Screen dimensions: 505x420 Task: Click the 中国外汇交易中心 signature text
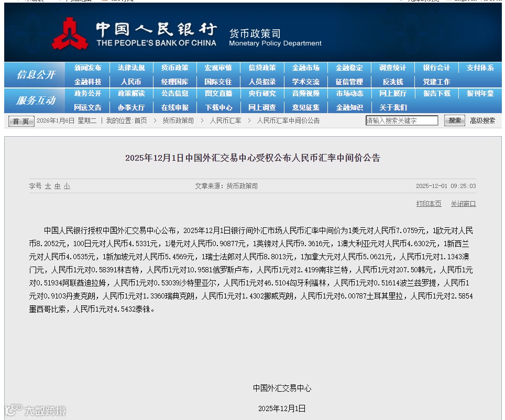[282, 388]
